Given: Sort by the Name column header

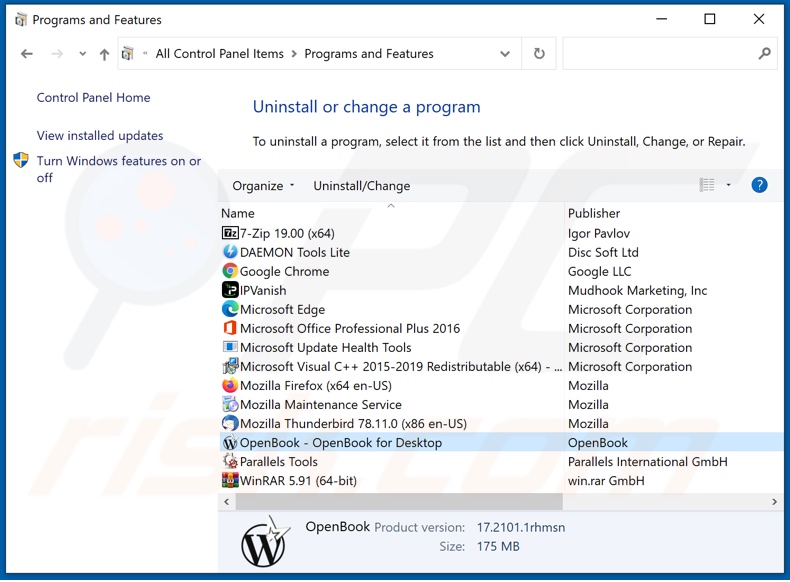Looking at the screenshot, I should 391,213.
